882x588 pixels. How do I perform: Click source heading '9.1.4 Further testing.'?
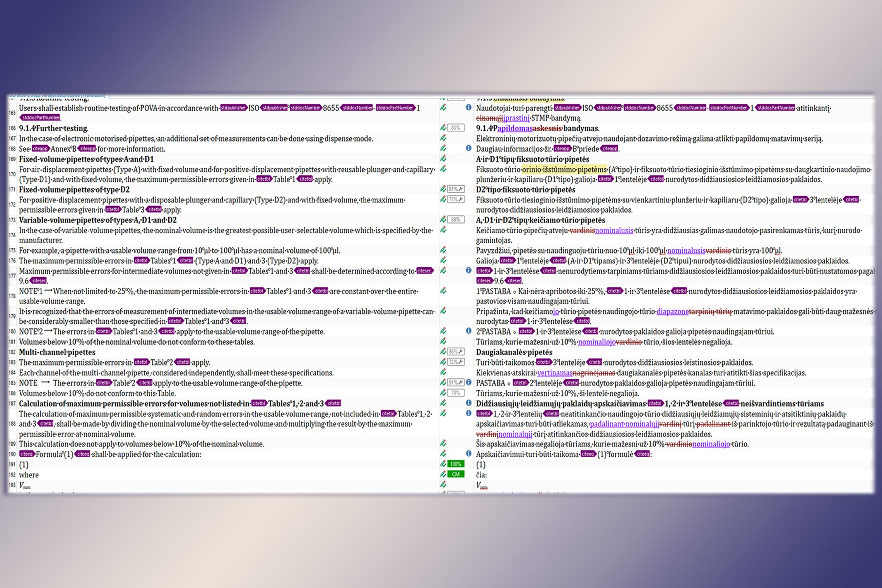(x=54, y=128)
